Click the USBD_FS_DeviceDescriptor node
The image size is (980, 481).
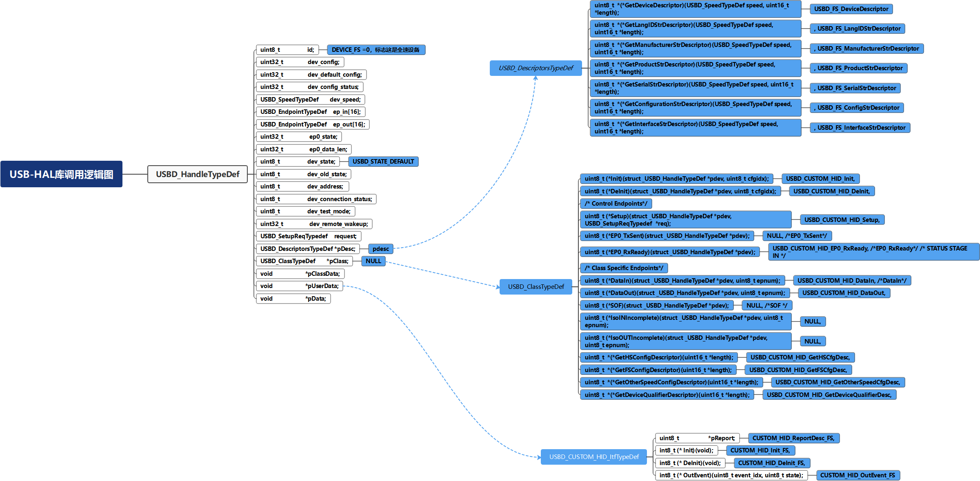(851, 9)
